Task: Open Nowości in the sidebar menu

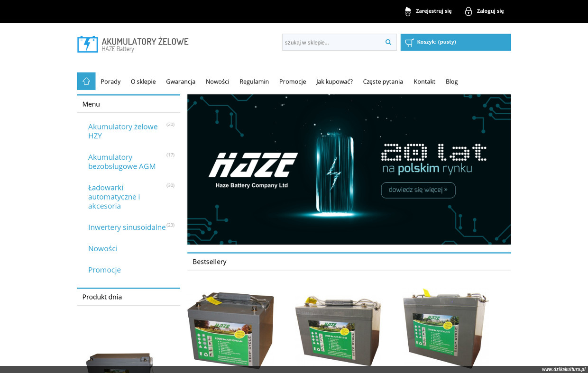Action: click(x=103, y=248)
